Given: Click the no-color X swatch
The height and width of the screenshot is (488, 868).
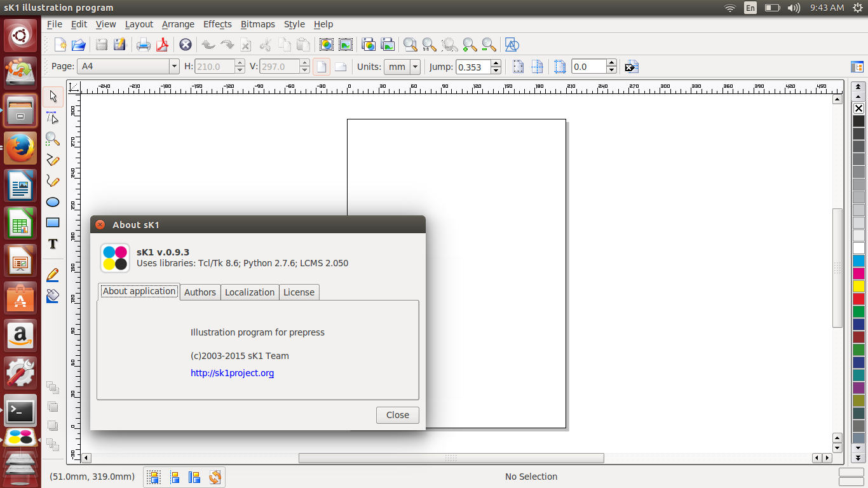Looking at the screenshot, I should [859, 109].
